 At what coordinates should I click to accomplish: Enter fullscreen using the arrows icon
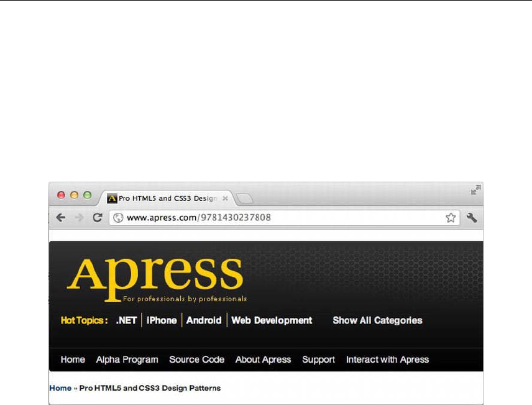[475, 190]
